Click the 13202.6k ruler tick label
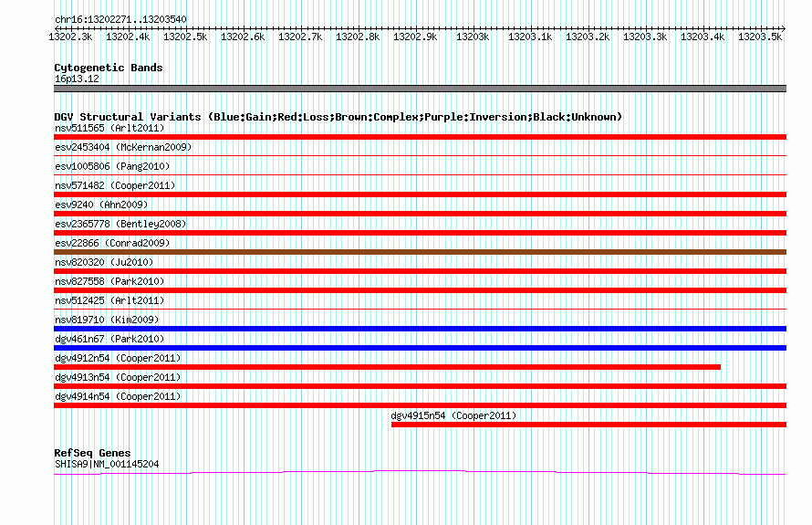 click(x=243, y=37)
